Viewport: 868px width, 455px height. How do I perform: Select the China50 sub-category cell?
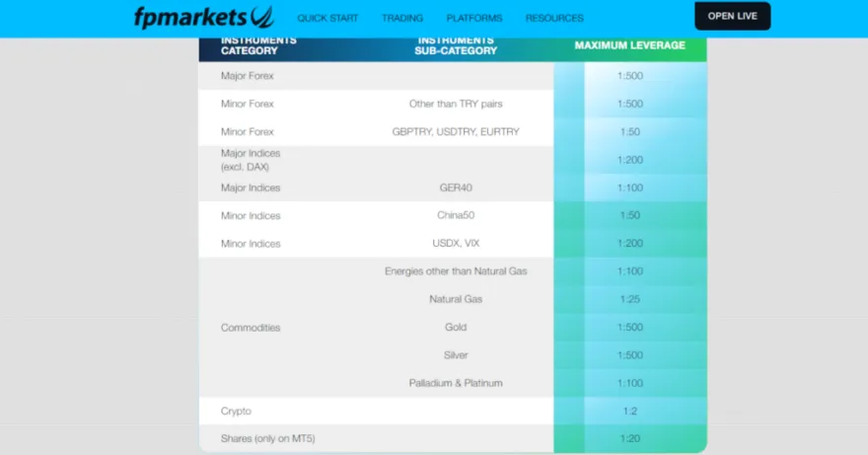pyautogui.click(x=455, y=215)
